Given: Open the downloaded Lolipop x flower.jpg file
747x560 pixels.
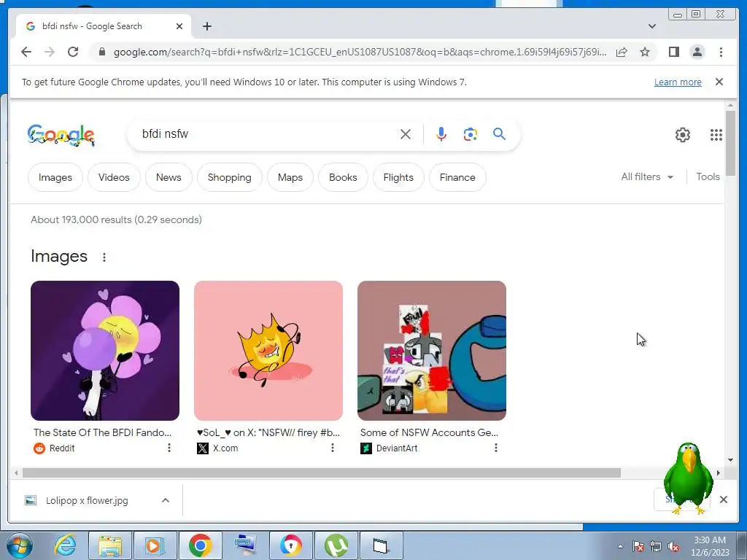Looking at the screenshot, I should 87,500.
